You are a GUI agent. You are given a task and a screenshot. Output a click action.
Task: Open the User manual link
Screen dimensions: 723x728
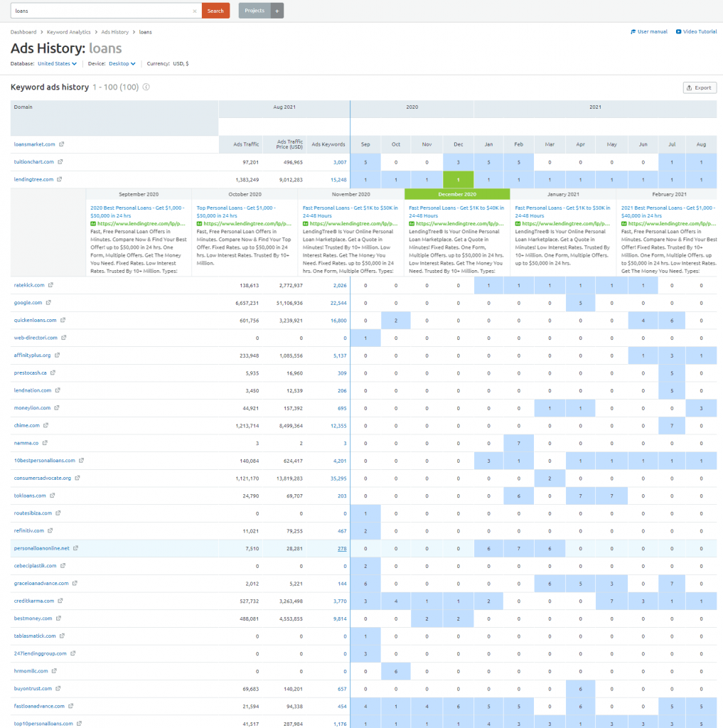pyautogui.click(x=648, y=31)
